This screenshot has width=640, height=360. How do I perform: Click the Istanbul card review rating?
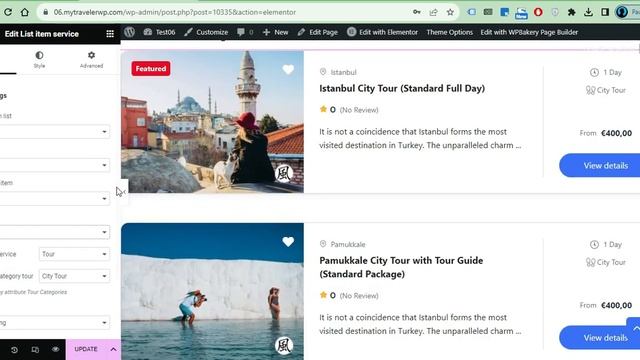pyautogui.click(x=349, y=110)
